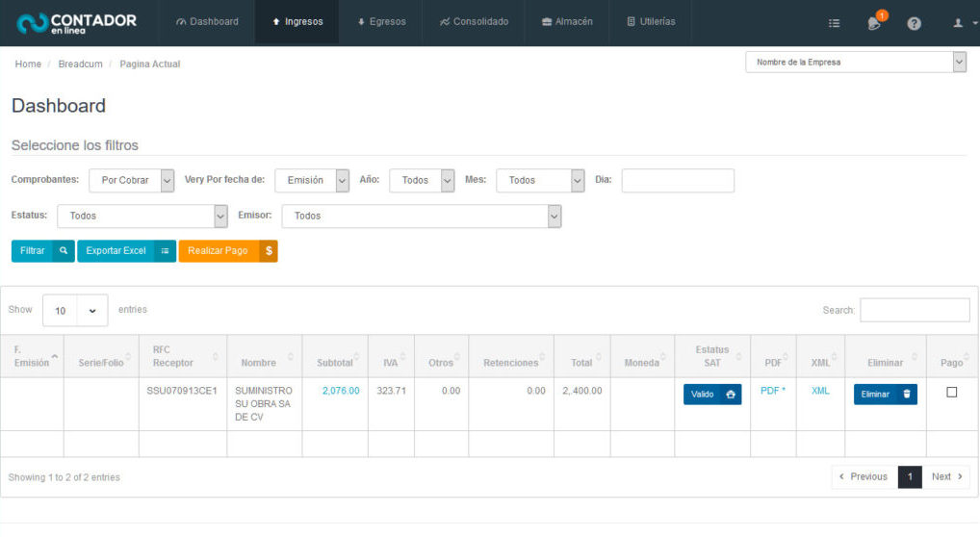980x537 pixels.
Task: Click the Contador en línea logo
Action: coord(76,23)
